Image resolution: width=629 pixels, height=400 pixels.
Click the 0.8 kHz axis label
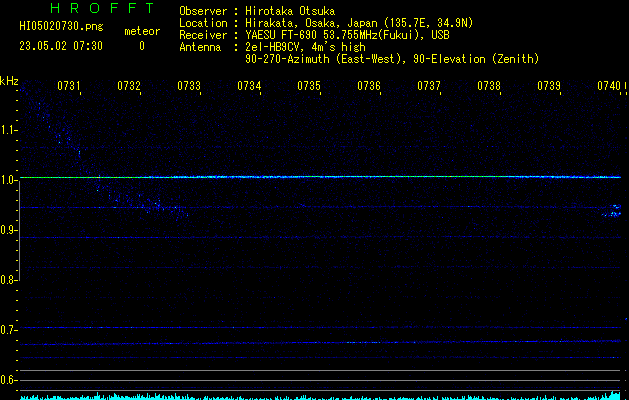pyautogui.click(x=8, y=280)
